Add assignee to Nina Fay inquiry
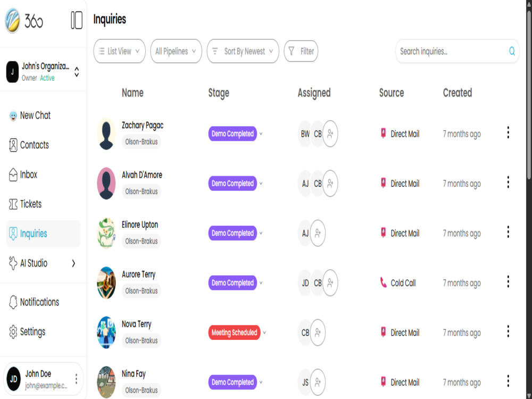The width and height of the screenshot is (532, 399). (318, 383)
